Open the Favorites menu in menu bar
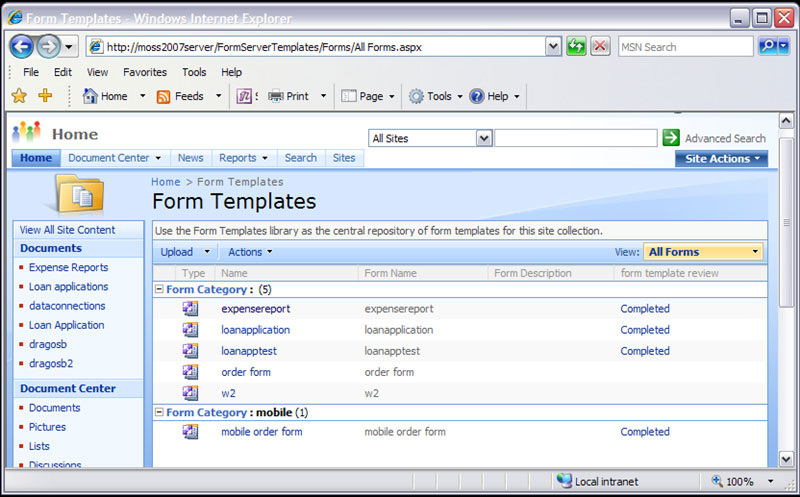The image size is (800, 497). pyautogui.click(x=144, y=72)
